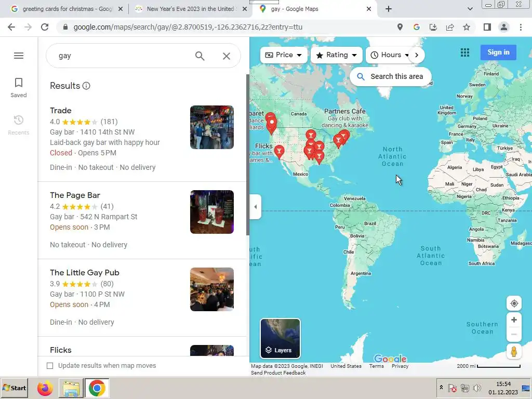Screen dimensions: 532x399
Task: Click the install app icon in address bar
Action: pyautogui.click(x=433, y=27)
